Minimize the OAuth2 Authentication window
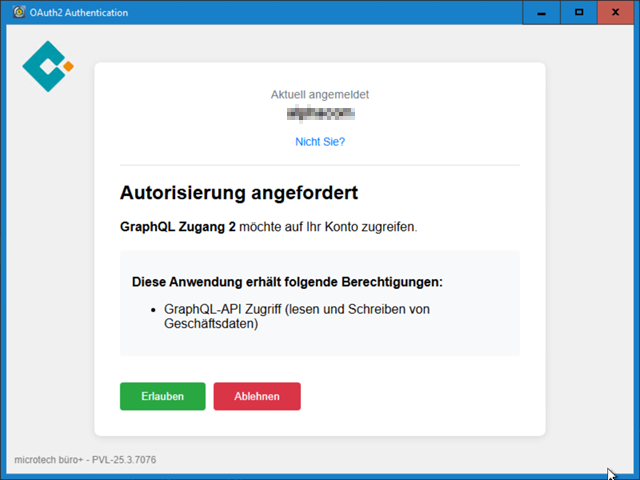 541,13
